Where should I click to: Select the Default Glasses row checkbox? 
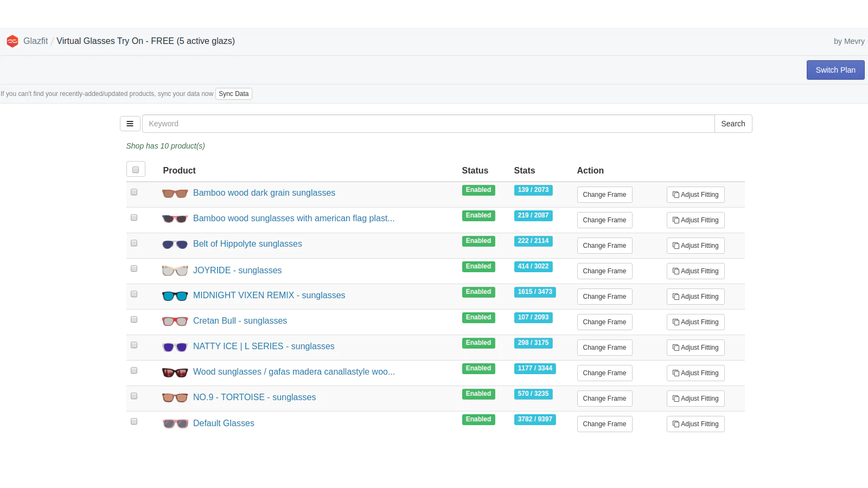pos(134,421)
